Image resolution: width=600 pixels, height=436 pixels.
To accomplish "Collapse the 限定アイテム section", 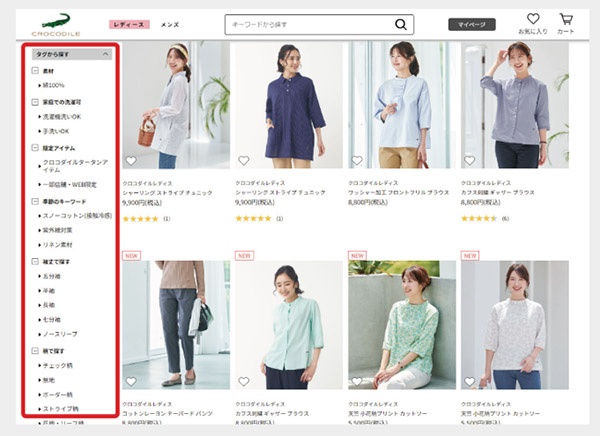I will pyautogui.click(x=35, y=148).
